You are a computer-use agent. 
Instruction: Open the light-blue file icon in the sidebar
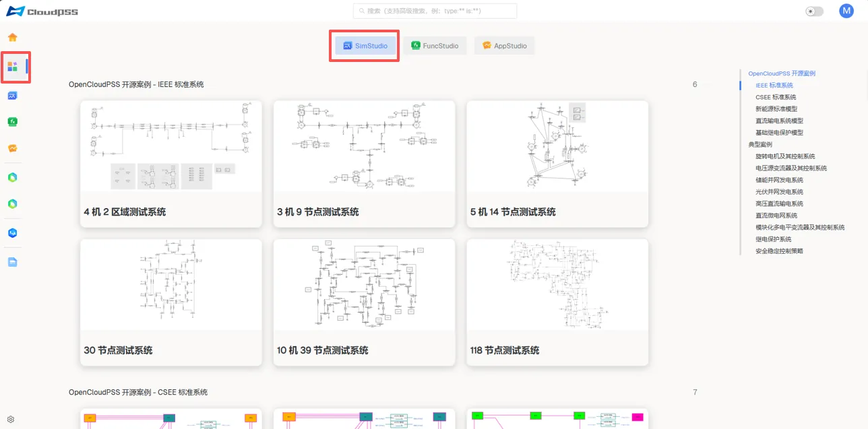click(12, 262)
